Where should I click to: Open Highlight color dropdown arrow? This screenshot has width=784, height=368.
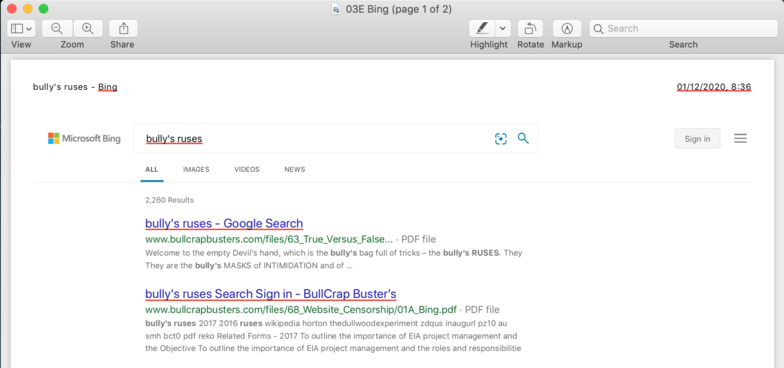point(503,28)
